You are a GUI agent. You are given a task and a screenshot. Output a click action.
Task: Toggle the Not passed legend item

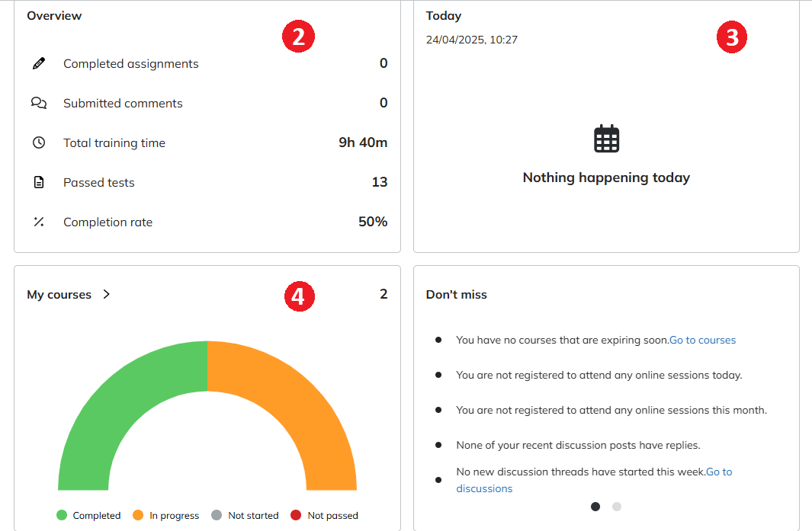[324, 516]
